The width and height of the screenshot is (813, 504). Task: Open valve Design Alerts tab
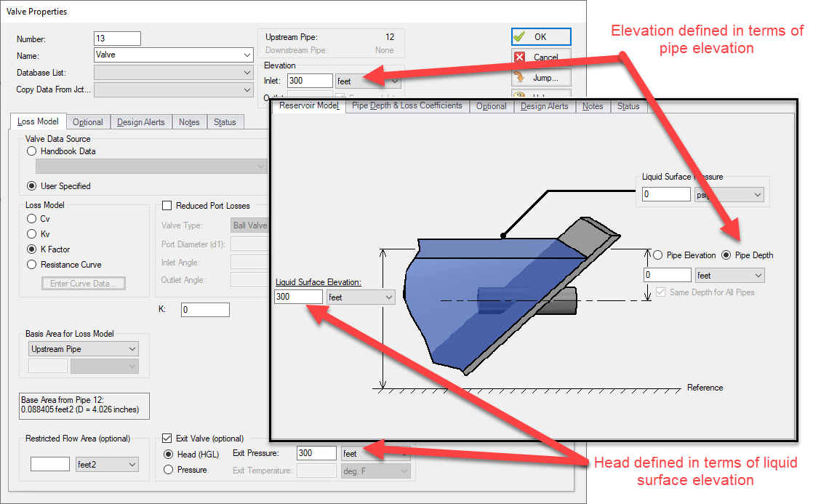(140, 122)
